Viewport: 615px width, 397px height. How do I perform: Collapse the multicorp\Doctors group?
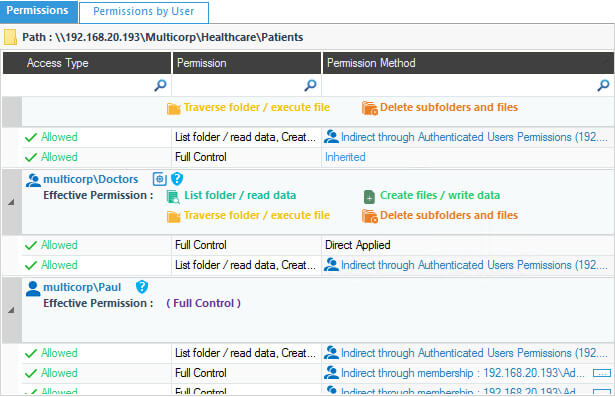(11, 202)
